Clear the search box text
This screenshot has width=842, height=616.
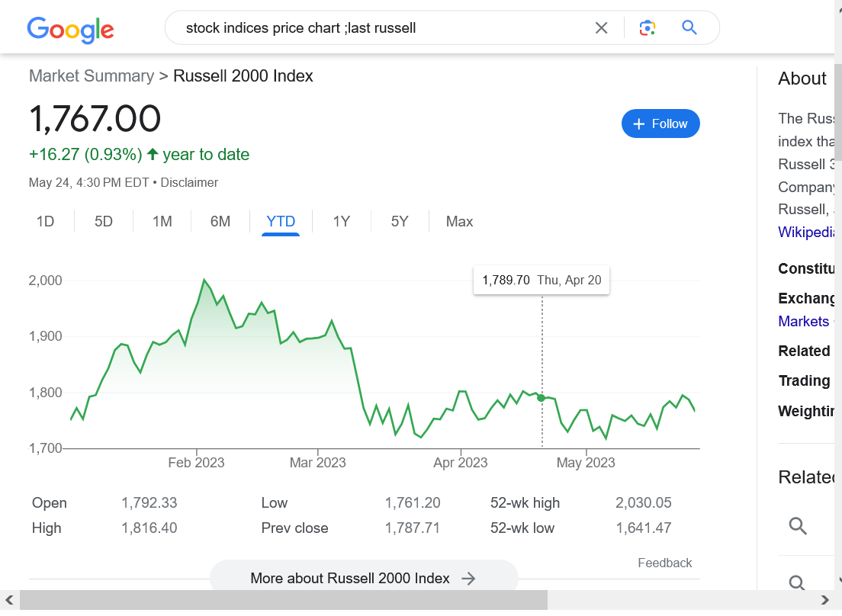click(x=601, y=28)
